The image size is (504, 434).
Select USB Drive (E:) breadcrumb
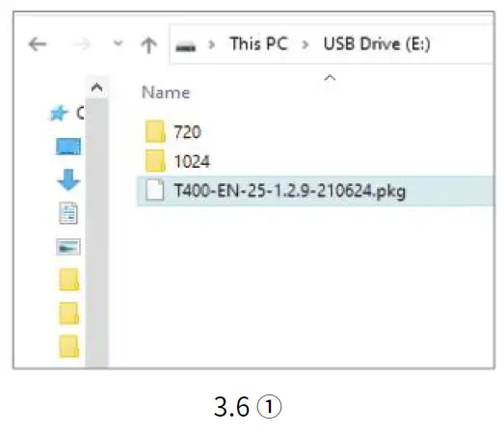[377, 43]
